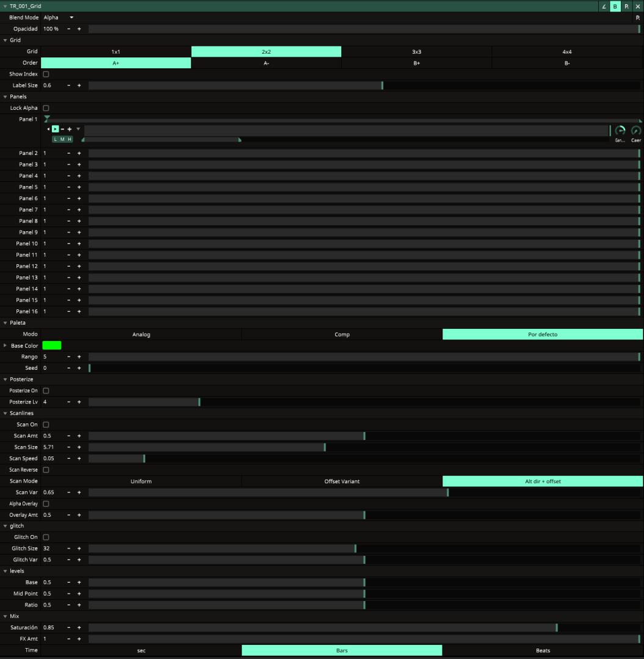Set Paleta Modo to Analog
Viewport: 644px width, 659px height.
[141, 334]
